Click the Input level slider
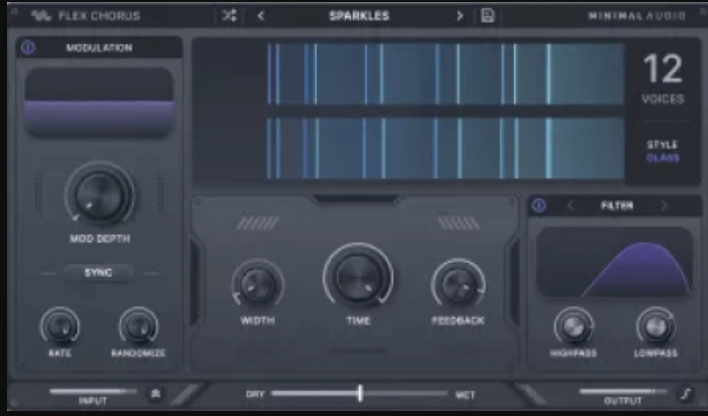 [93, 391]
